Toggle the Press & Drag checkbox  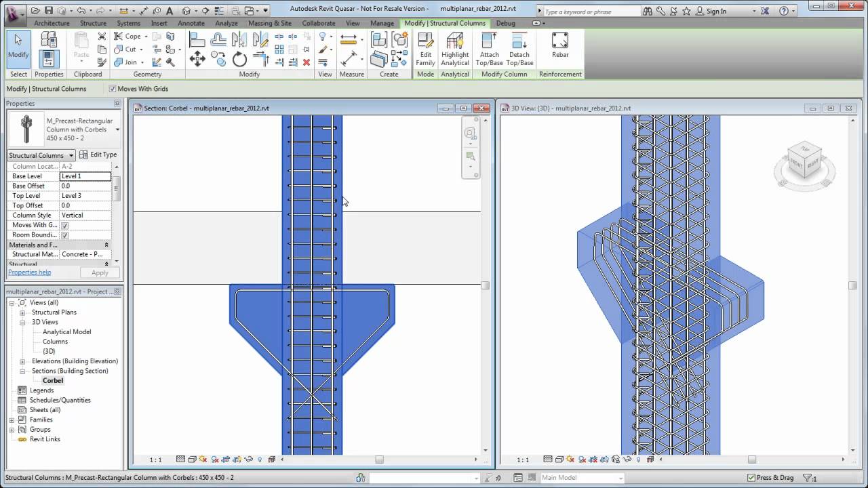click(751, 478)
